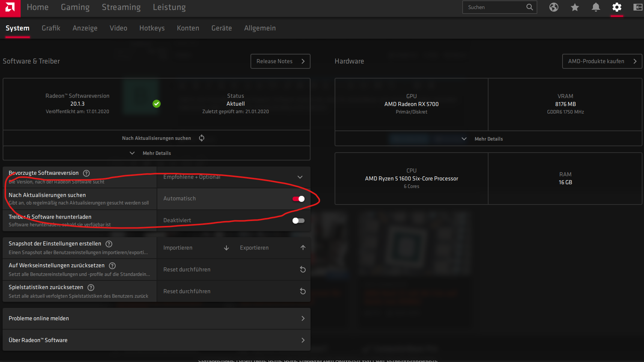Open the Leistung menu

[x=169, y=7]
